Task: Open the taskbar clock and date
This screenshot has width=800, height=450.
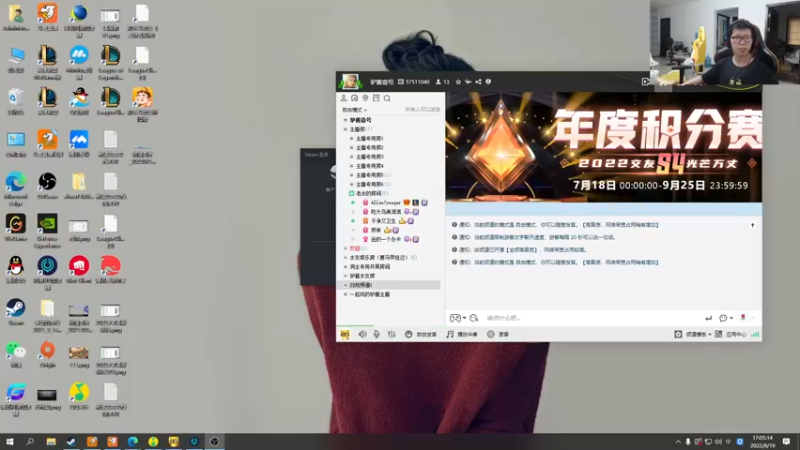Action: 762,441
